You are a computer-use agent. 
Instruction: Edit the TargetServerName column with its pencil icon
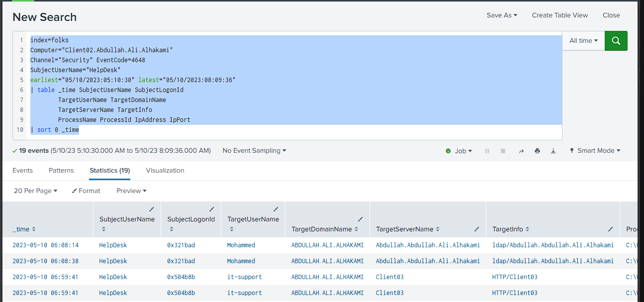[x=476, y=229]
